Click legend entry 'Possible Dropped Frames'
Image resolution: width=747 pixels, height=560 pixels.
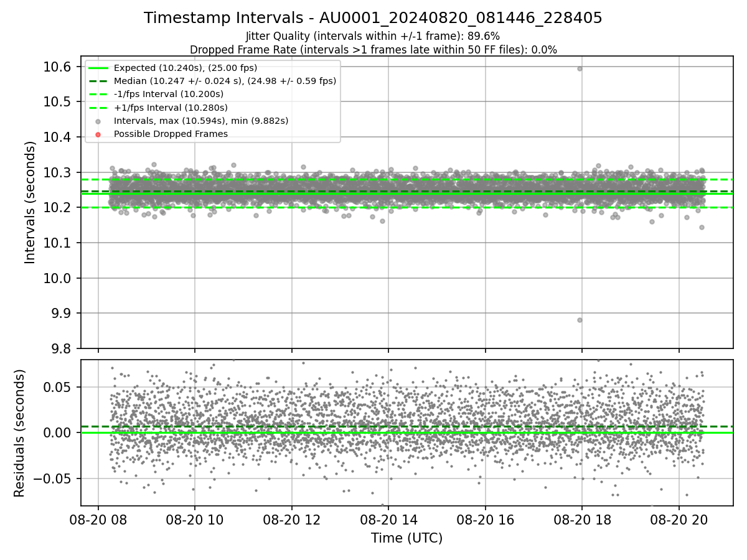(171, 134)
